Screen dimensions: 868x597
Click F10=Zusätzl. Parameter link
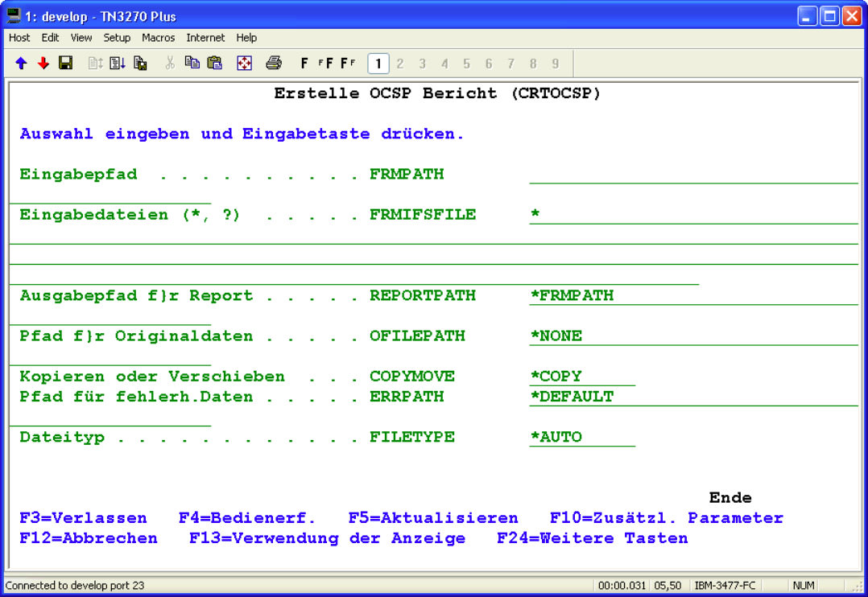tap(666, 518)
